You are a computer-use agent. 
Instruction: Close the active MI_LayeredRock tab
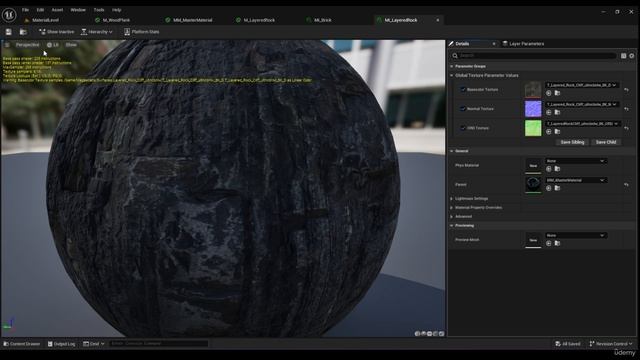[x=438, y=20]
